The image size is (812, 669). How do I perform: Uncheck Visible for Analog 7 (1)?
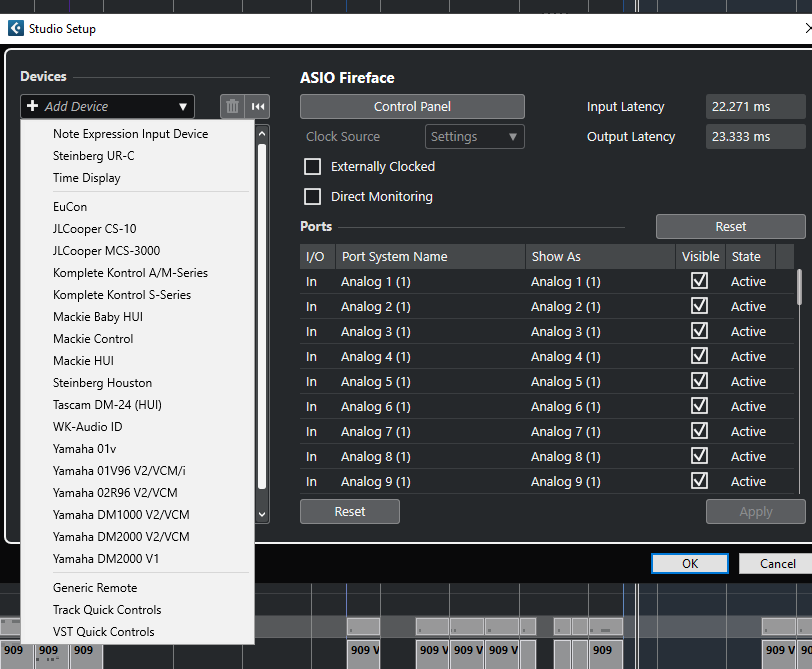point(699,431)
